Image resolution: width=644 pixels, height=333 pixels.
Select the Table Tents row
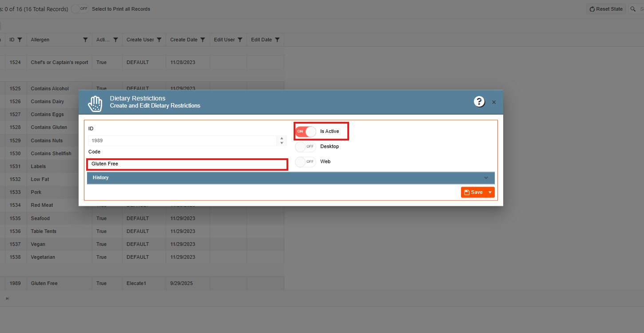coord(142,231)
